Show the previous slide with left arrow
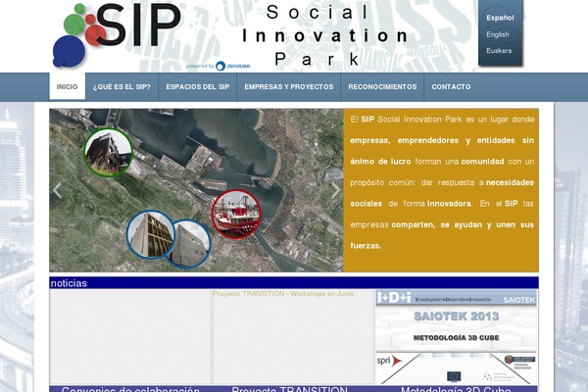The width and height of the screenshot is (588, 392). click(57, 190)
